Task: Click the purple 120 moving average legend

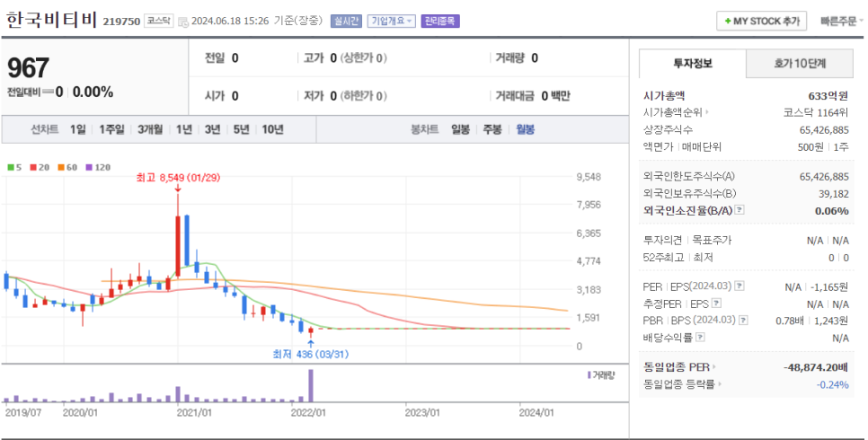Action: [98, 167]
